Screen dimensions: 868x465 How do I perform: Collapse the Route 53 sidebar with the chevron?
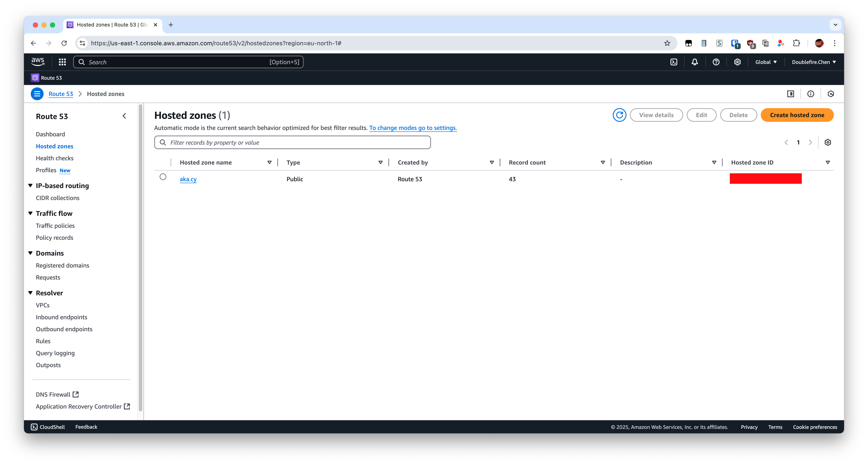coord(124,116)
